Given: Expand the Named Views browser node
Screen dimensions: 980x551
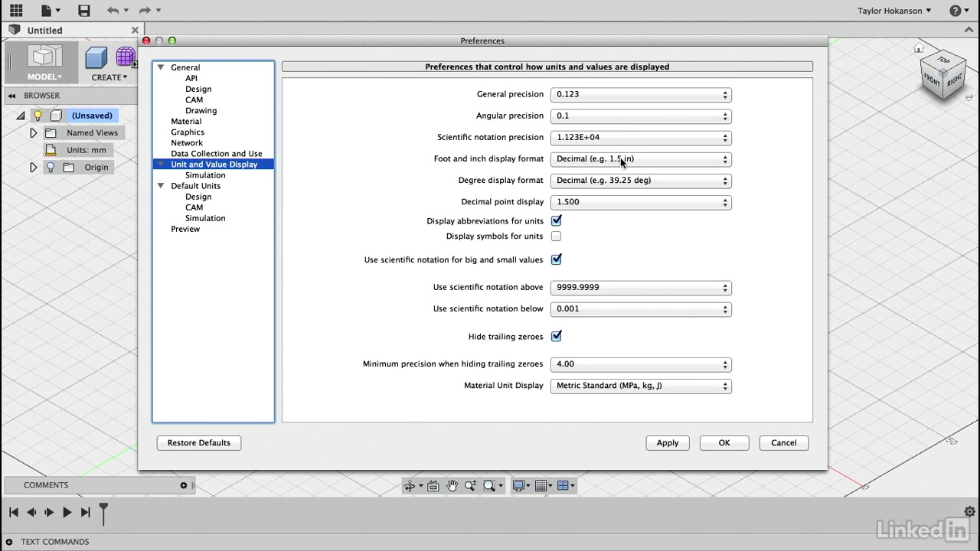Looking at the screenshot, I should pos(33,133).
